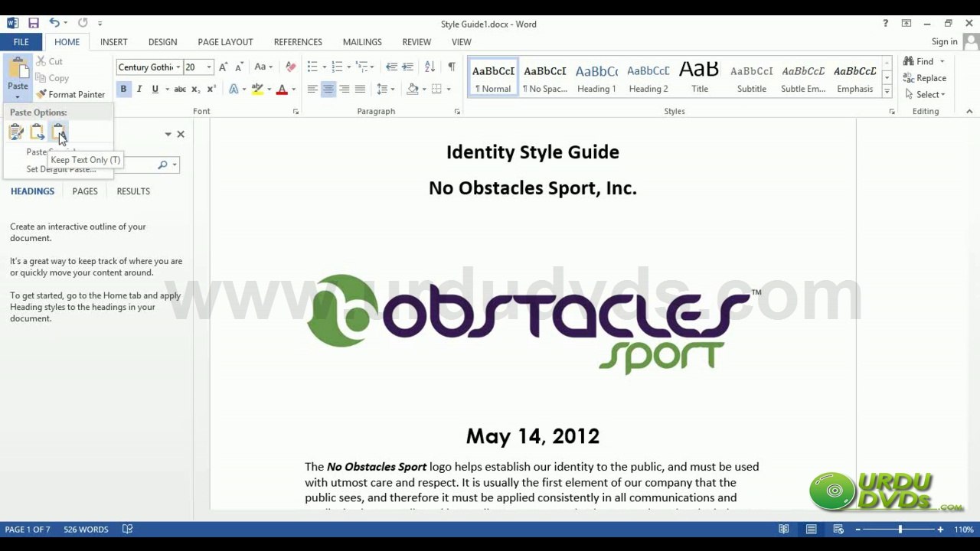Open Bullets list dropdown

(x=325, y=67)
